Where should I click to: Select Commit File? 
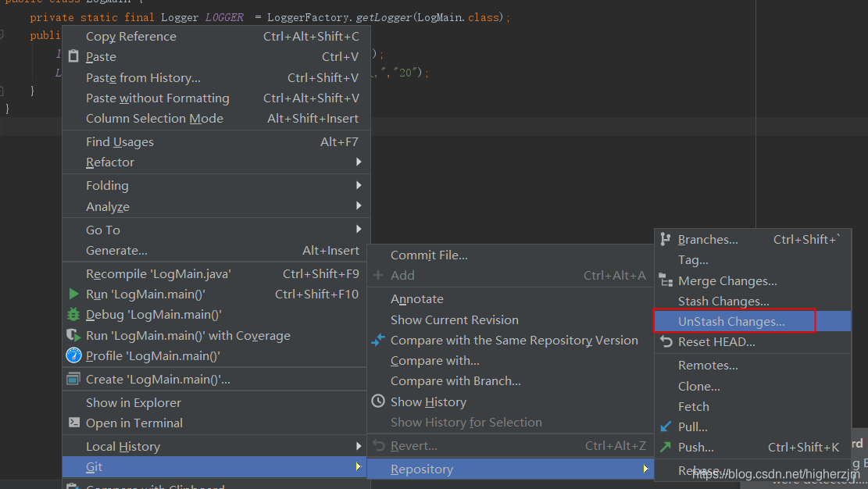[510, 255]
